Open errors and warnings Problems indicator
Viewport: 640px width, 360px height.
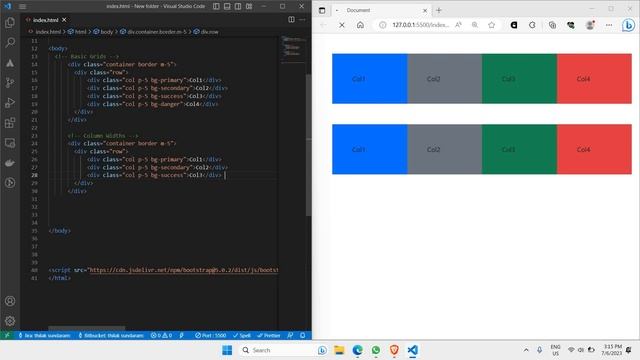click(x=161, y=335)
